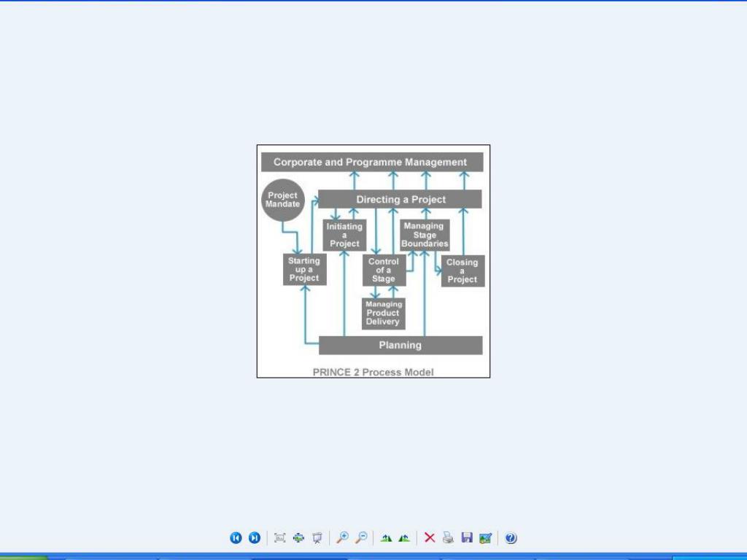Click the Planning box in the diagram
The height and width of the screenshot is (560, 747).
tap(400, 345)
